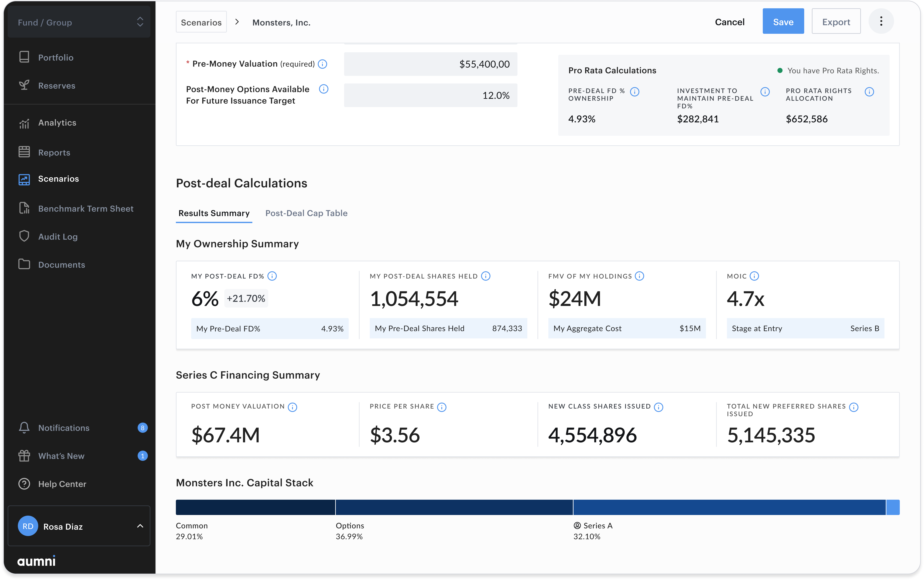Viewport: 924px width, 580px height.
Task: Click the Post-Money Options target 12.0% field
Action: 431,95
